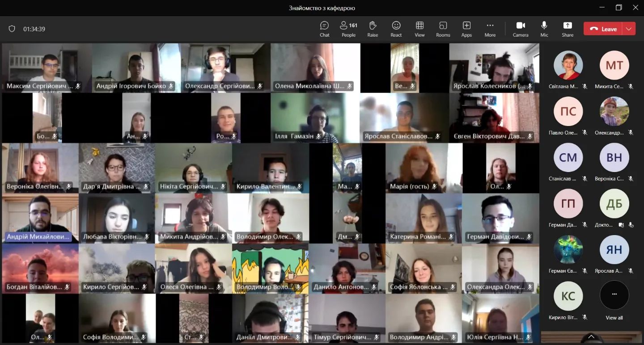644x345 pixels.
Task: Click the name label "Андрій Михайлови..."
Action: click(x=38, y=237)
